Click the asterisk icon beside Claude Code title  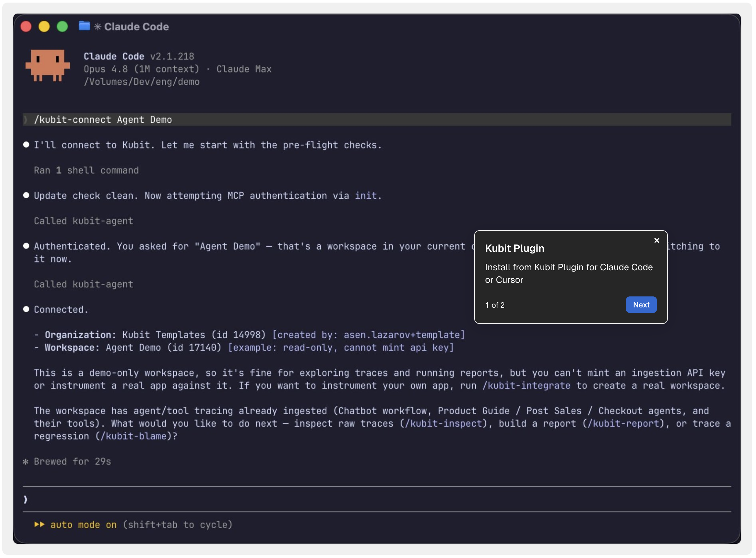pos(97,27)
